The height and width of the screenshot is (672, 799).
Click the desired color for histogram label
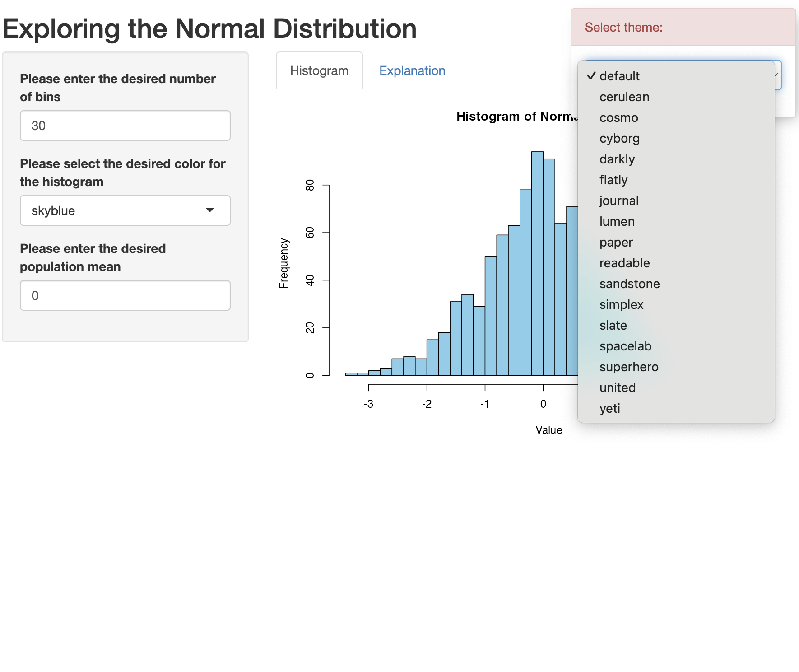[123, 173]
